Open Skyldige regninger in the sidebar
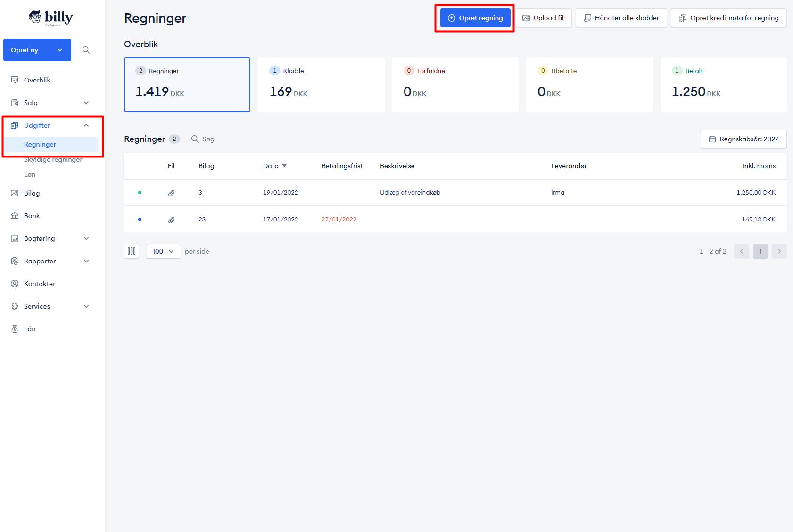This screenshot has height=532, width=793. [x=53, y=159]
